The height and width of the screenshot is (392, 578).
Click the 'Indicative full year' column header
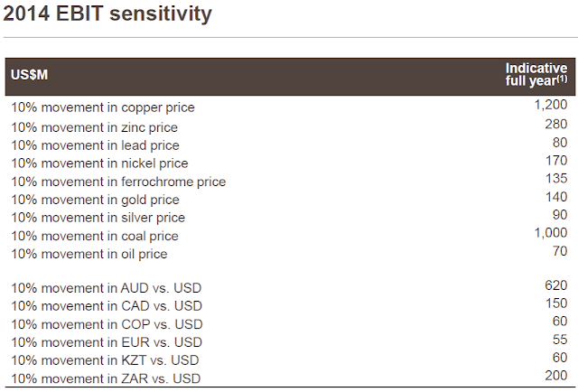tap(536, 74)
